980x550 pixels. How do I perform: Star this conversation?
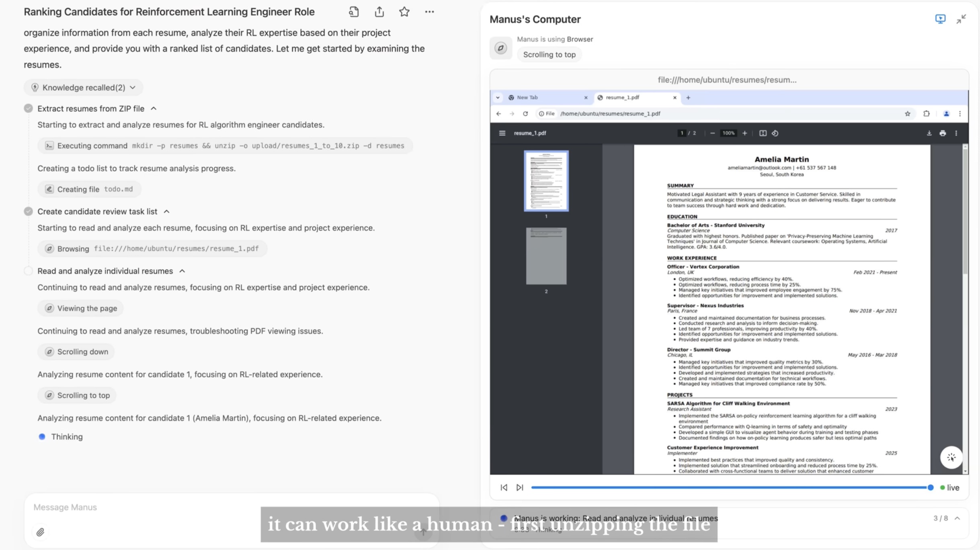(x=404, y=12)
